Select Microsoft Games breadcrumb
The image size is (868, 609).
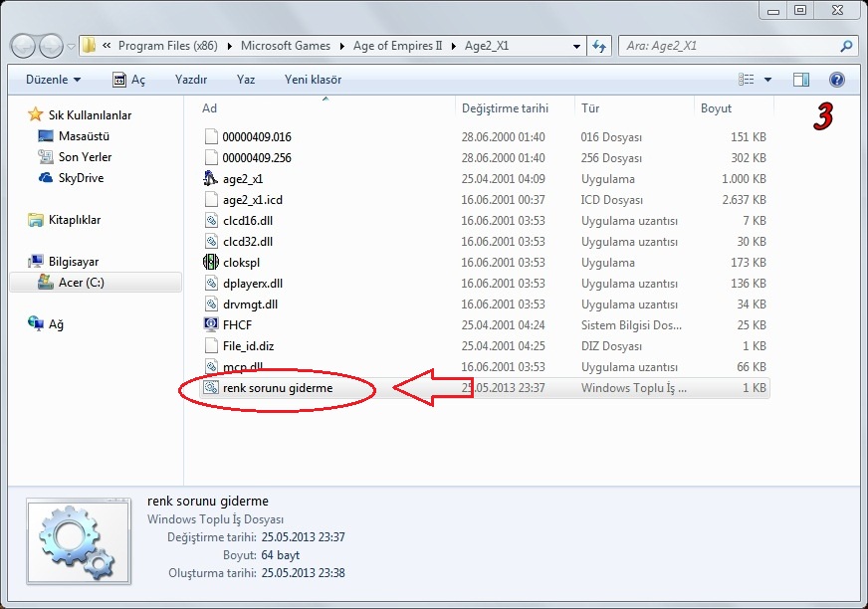point(285,46)
